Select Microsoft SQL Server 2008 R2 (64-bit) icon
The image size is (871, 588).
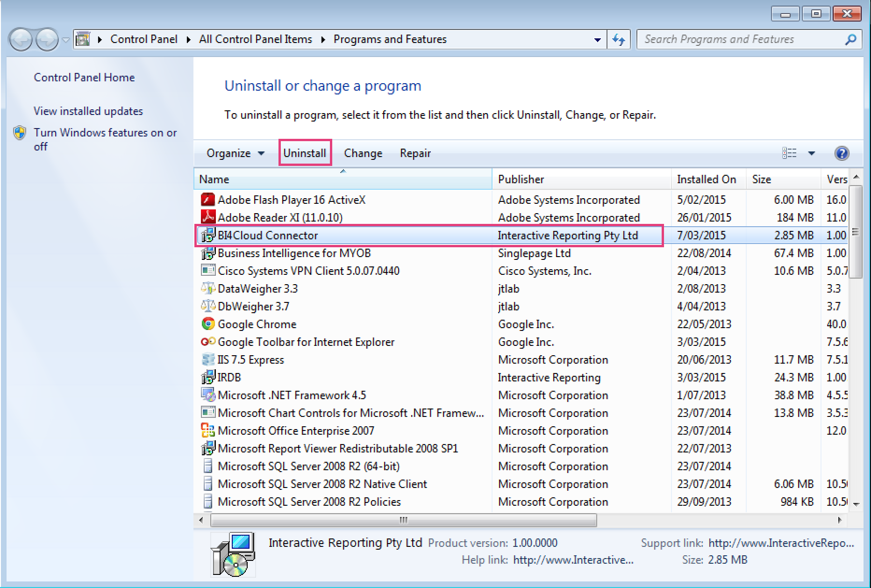[x=208, y=466]
